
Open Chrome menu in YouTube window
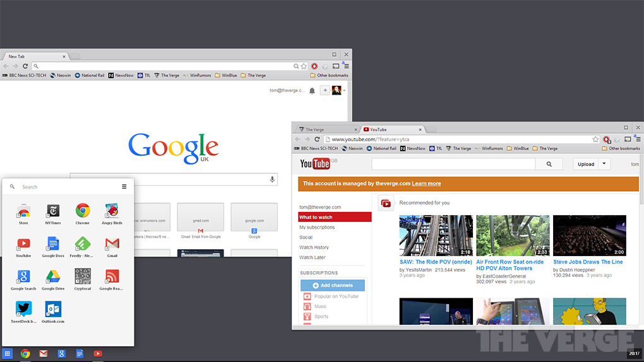coord(638,139)
